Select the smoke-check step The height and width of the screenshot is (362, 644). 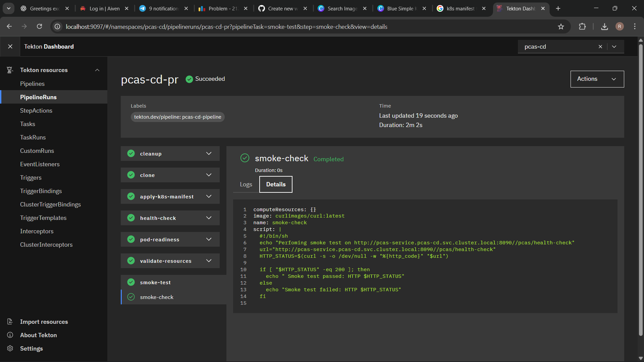(x=157, y=297)
